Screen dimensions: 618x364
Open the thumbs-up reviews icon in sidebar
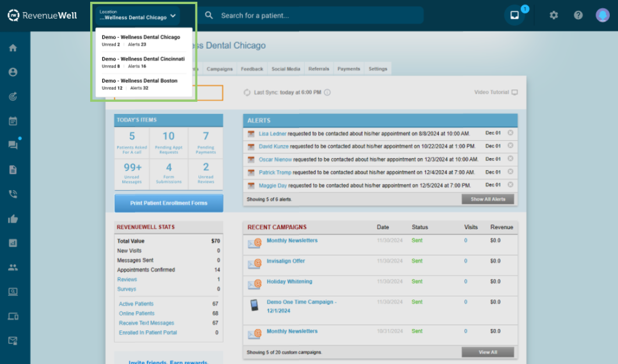coord(13,219)
